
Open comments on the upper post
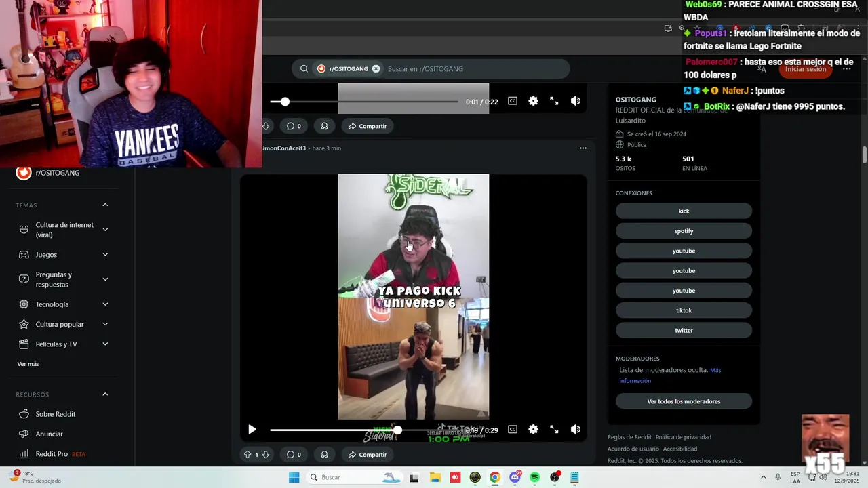pyautogui.click(x=293, y=126)
